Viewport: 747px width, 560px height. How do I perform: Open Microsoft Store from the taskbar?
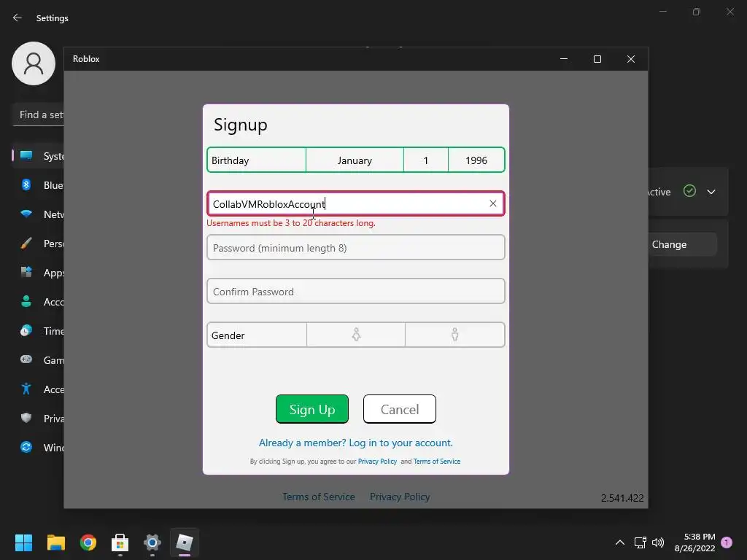tap(120, 542)
